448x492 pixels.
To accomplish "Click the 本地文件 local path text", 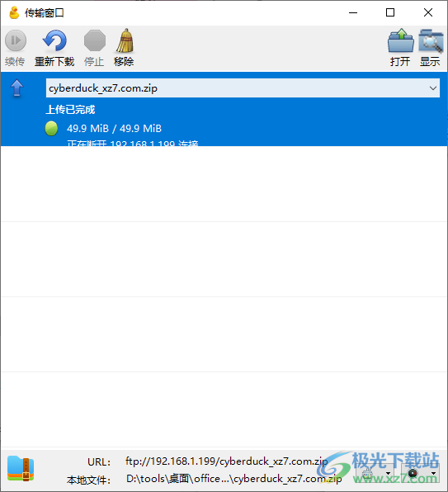I will click(x=233, y=479).
